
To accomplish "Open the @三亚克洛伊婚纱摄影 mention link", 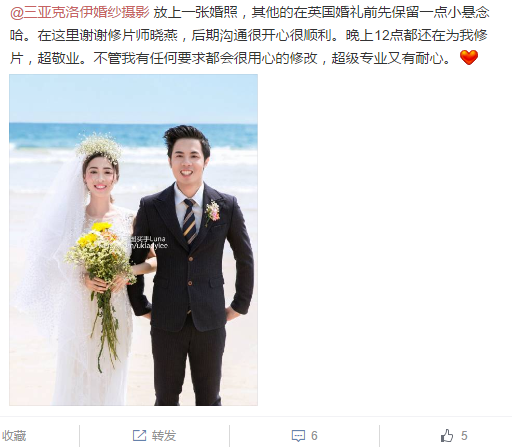I will [x=80, y=13].
